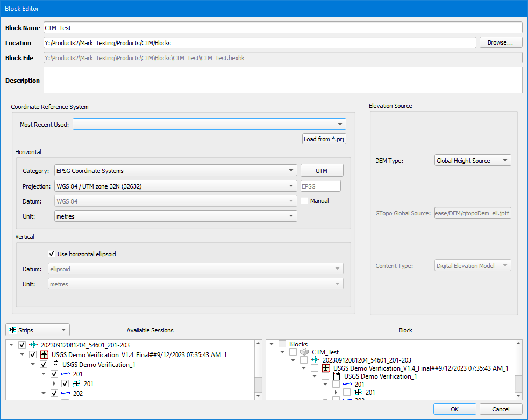Open the Most Recent Used dropdown
Image resolution: width=528 pixels, height=420 pixels.
click(209, 125)
